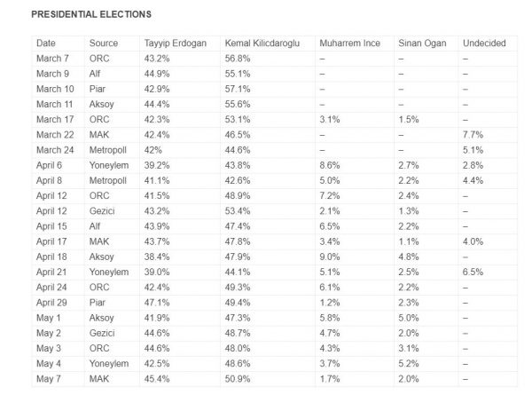The height and width of the screenshot is (395, 532).
Task: Click the Undecided column header
Action: coord(484,43)
